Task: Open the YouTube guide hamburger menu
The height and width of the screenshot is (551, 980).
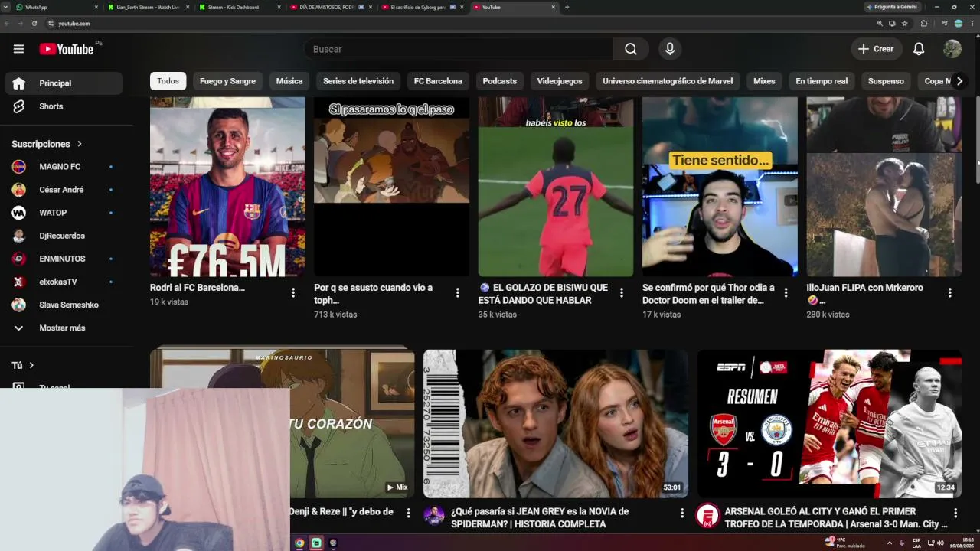Action: pos(18,49)
